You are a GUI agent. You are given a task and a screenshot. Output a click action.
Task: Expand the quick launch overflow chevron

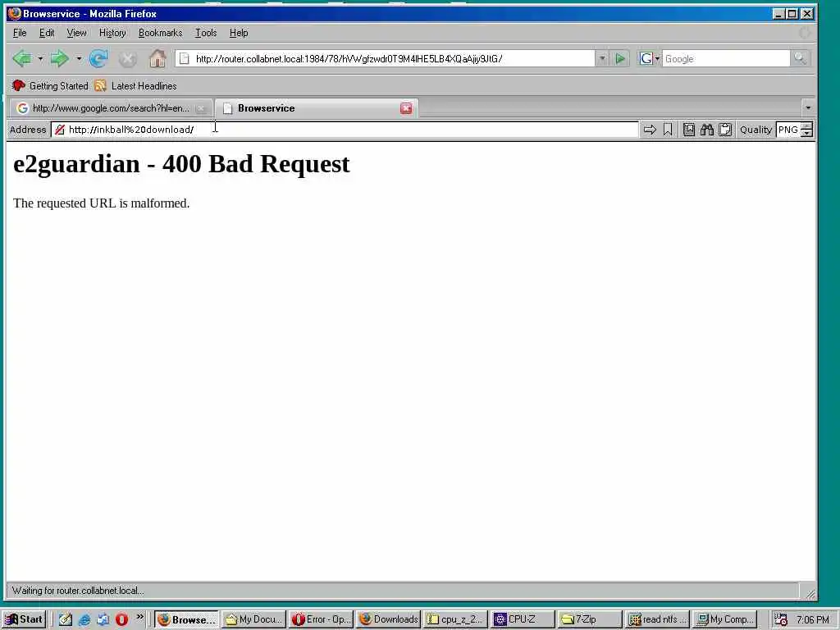tap(139, 617)
